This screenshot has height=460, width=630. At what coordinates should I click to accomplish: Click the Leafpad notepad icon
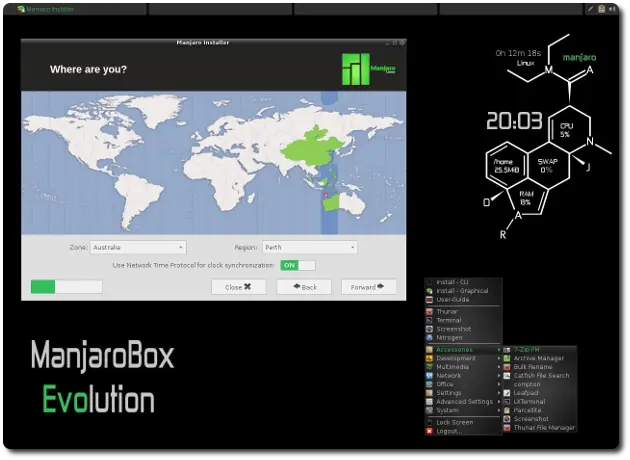507,393
